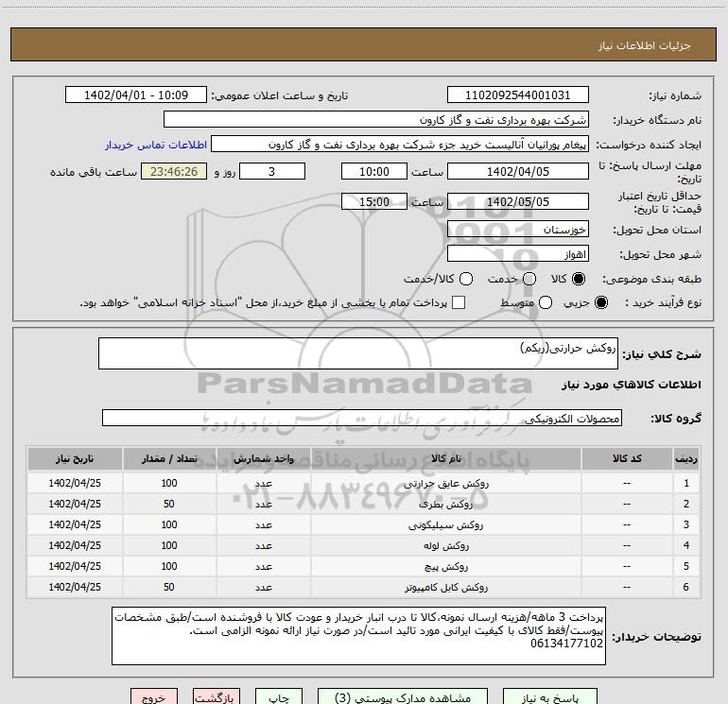Click the description box روکش حرارتی(ریکم)
This screenshot has width=728, height=704.
(358, 353)
